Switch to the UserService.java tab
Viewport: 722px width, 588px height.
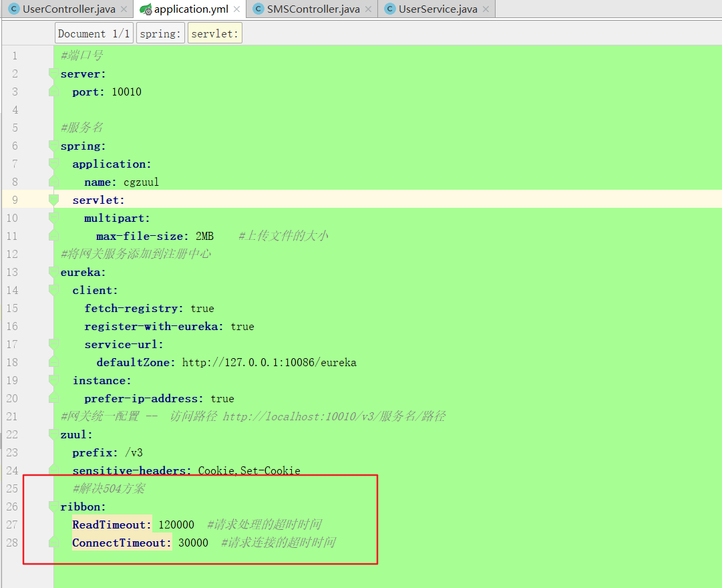(437, 9)
